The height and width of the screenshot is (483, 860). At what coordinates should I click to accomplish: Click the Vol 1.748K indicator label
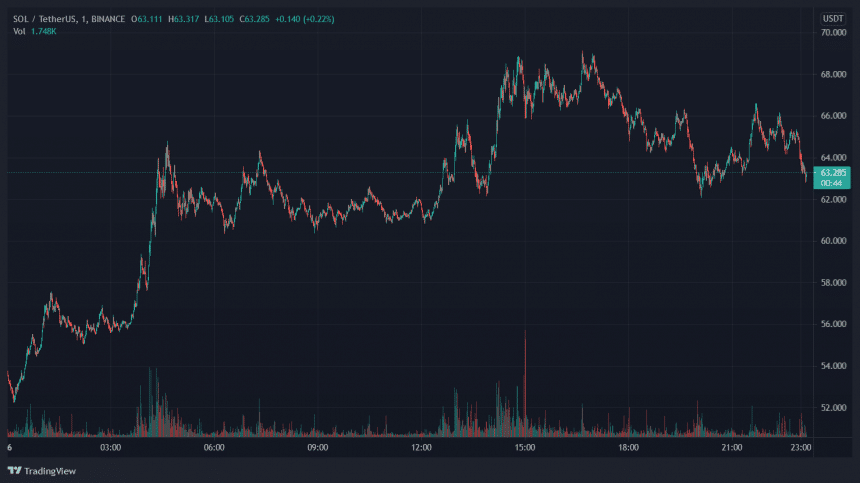click(34, 31)
